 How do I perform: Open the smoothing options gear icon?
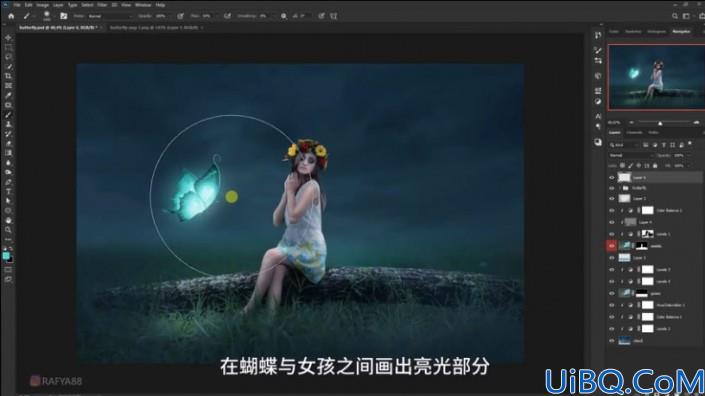[x=284, y=16]
